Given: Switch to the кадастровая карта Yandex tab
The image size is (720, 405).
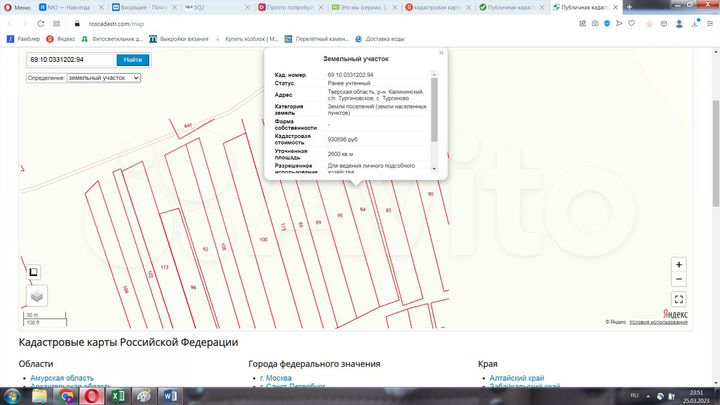Looking at the screenshot, I should click(x=438, y=7).
